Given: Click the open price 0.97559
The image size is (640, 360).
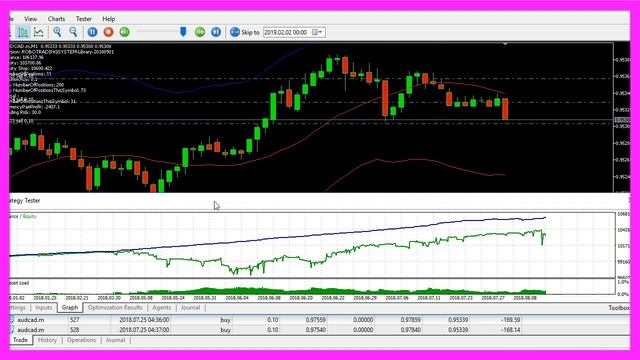Looking at the screenshot, I should tap(316, 320).
